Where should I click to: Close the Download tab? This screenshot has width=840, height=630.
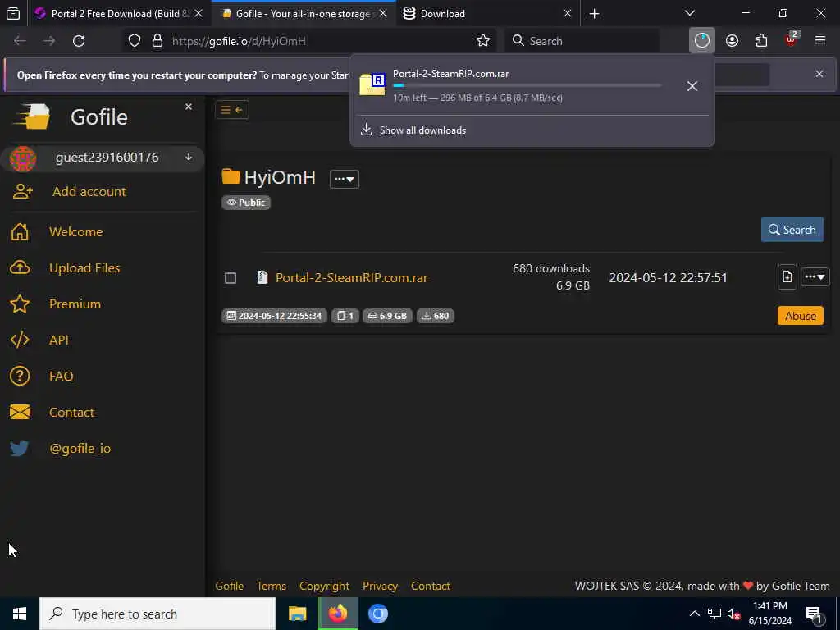pyautogui.click(x=568, y=13)
